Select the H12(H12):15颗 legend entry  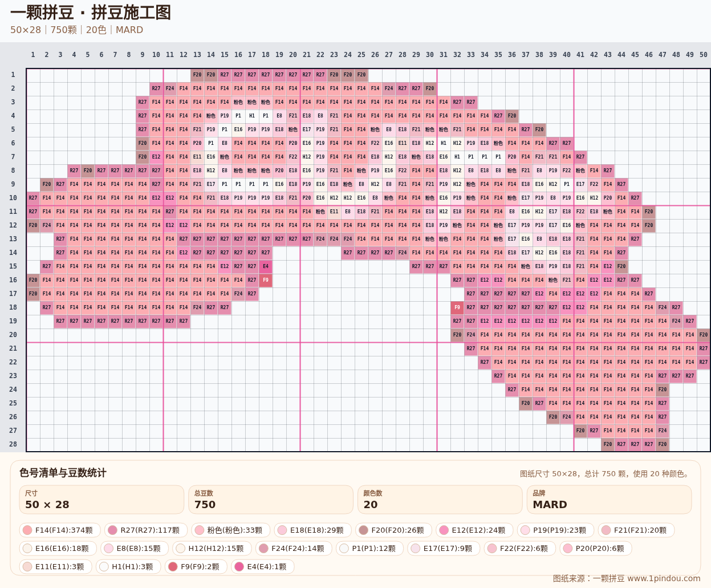point(212,549)
